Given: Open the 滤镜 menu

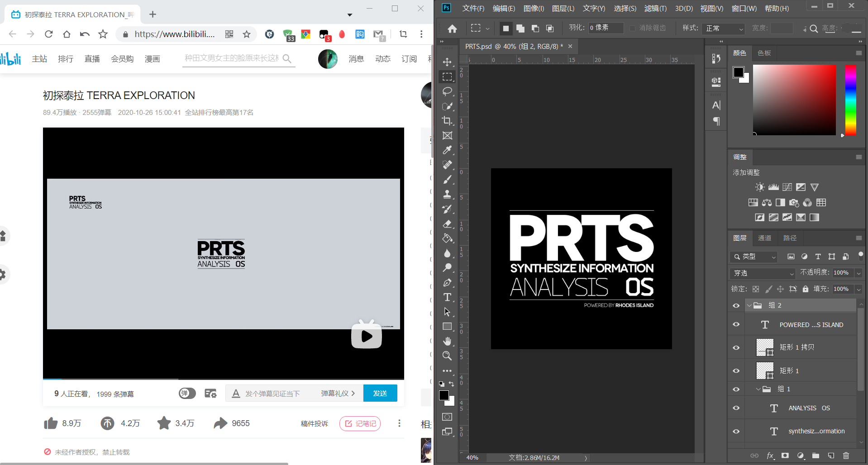Looking at the screenshot, I should (x=655, y=8).
